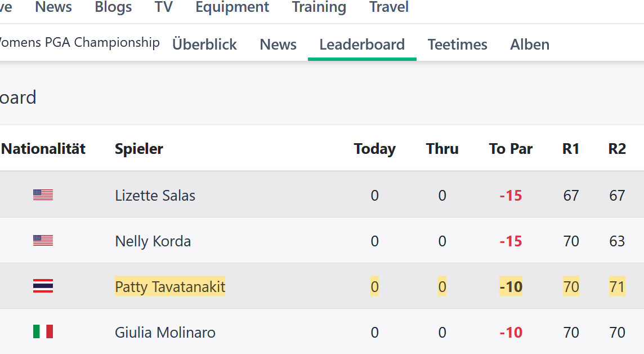Screen dimensions: 644x354
Task: Open the Leaderboard tab
Action: pos(362,45)
